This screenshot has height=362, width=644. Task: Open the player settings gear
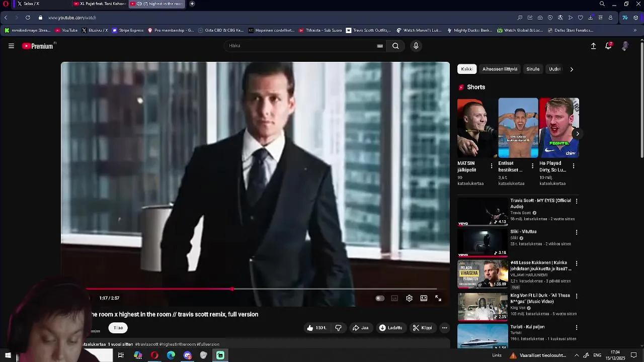pos(409,298)
